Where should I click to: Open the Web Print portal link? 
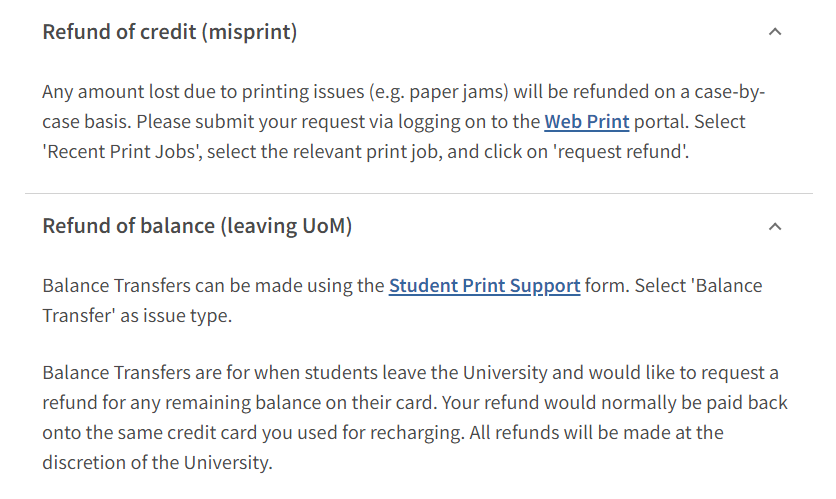coord(586,122)
